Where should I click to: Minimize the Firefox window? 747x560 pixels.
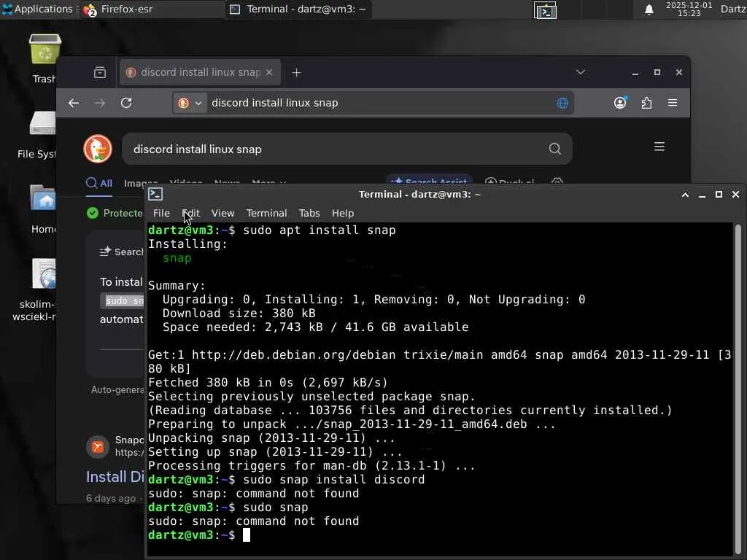coord(635,72)
